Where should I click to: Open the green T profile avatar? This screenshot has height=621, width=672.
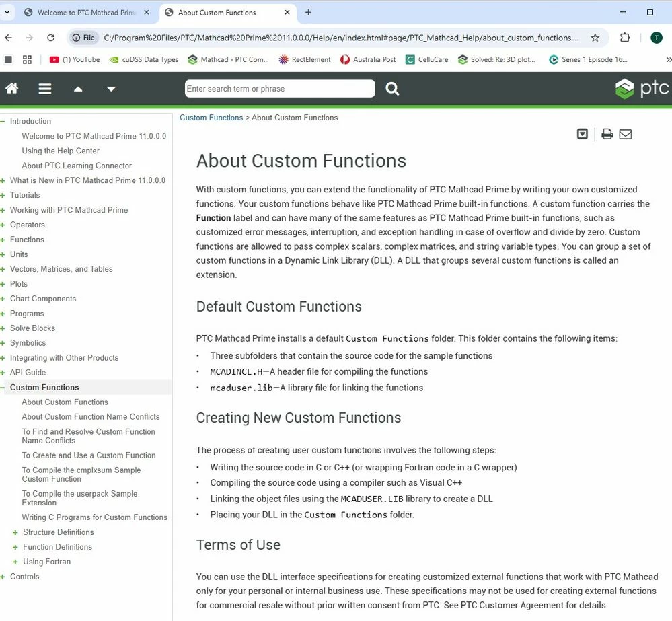(656, 38)
